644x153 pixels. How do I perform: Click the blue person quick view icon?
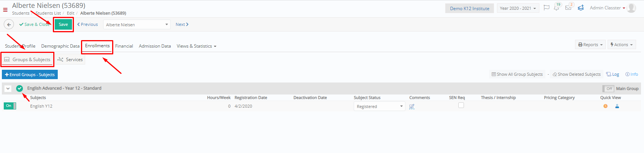point(617,106)
